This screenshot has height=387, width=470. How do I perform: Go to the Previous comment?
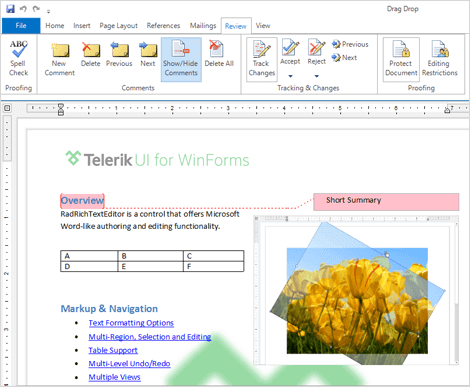point(119,55)
